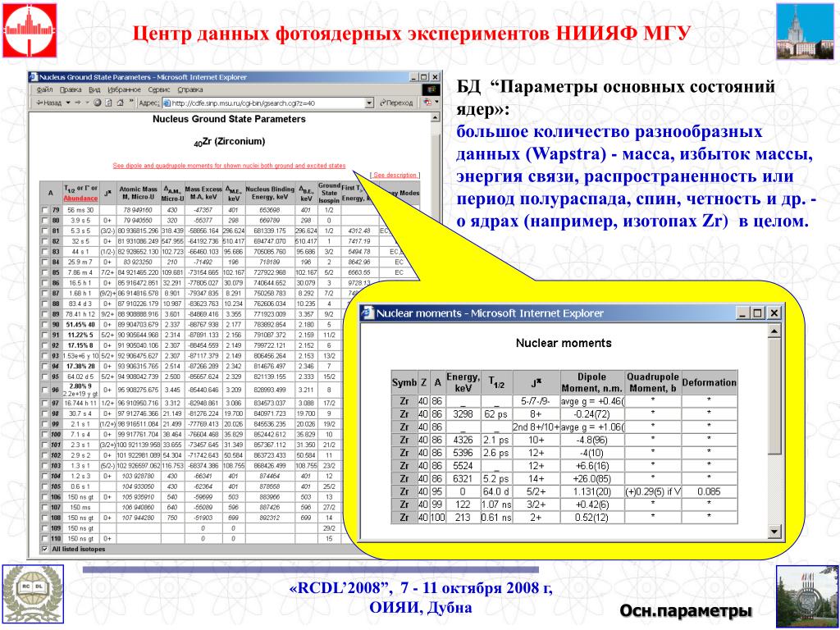The height and width of the screenshot is (630, 840).
Task: Uncheck the All listed isotopes checkbox
Action: pyautogui.click(x=44, y=549)
